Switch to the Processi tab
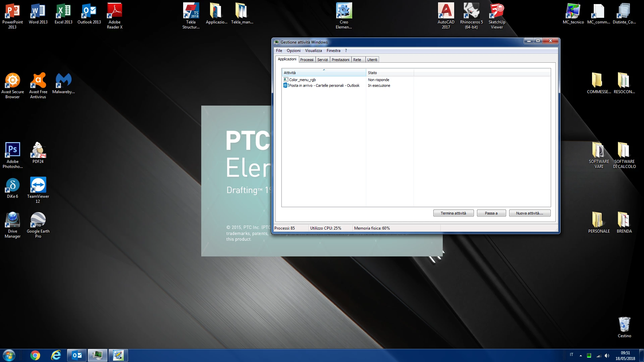The width and height of the screenshot is (644, 362). point(307,60)
